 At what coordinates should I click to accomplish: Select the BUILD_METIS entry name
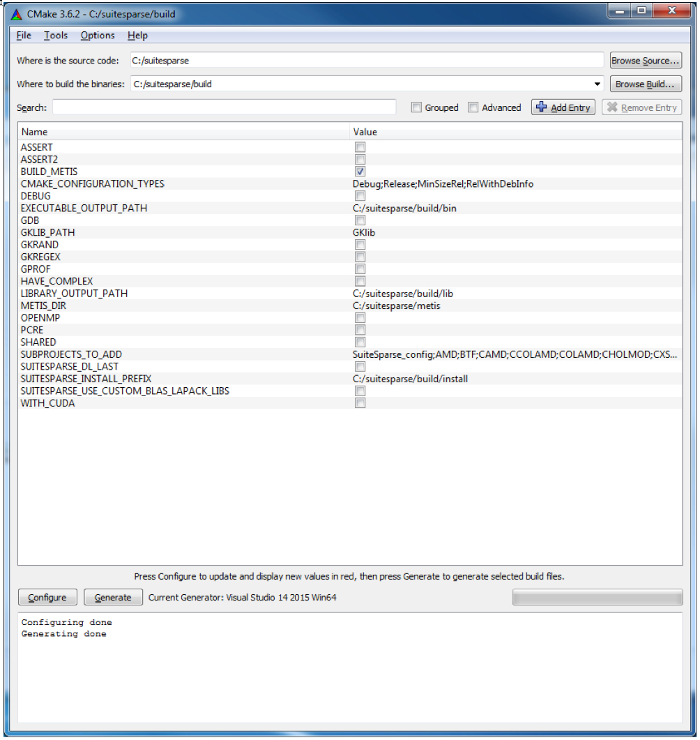tap(50, 172)
